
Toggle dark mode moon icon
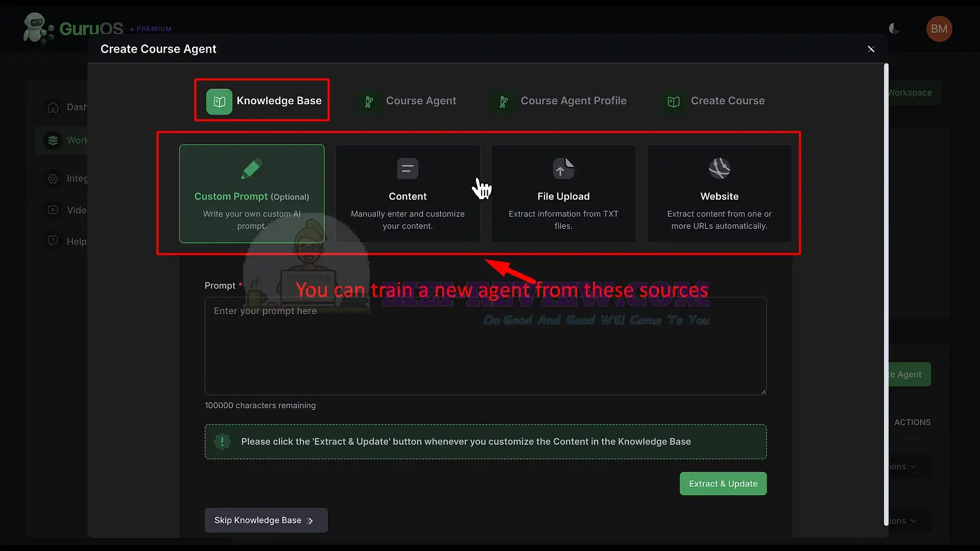pos(894,29)
